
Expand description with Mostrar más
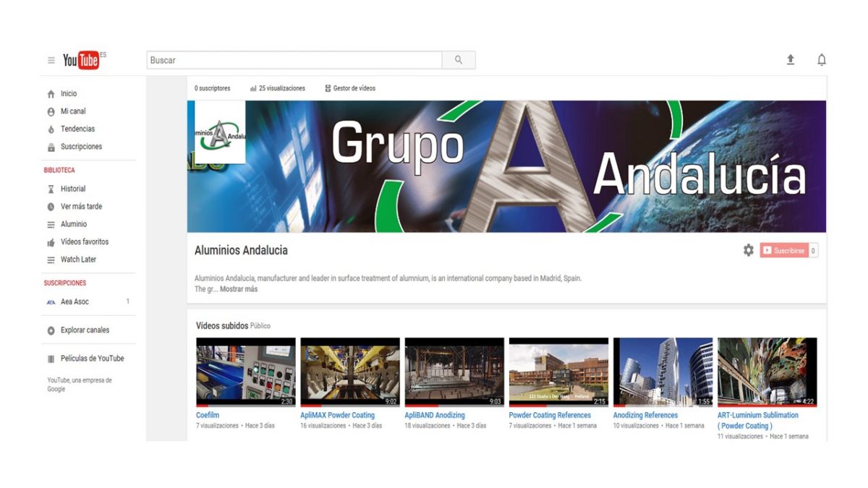[239, 289]
